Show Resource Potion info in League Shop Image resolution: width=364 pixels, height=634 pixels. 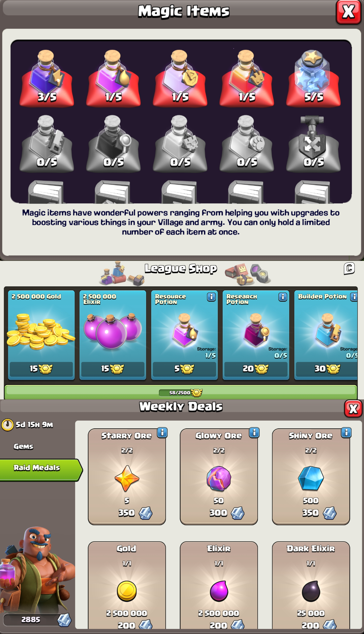211,297
